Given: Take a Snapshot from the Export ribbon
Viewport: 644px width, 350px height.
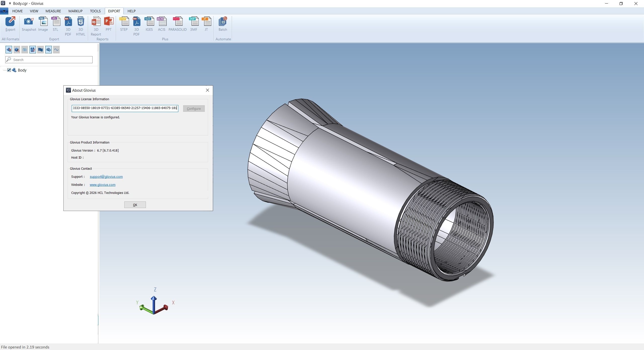Looking at the screenshot, I should (x=29, y=24).
